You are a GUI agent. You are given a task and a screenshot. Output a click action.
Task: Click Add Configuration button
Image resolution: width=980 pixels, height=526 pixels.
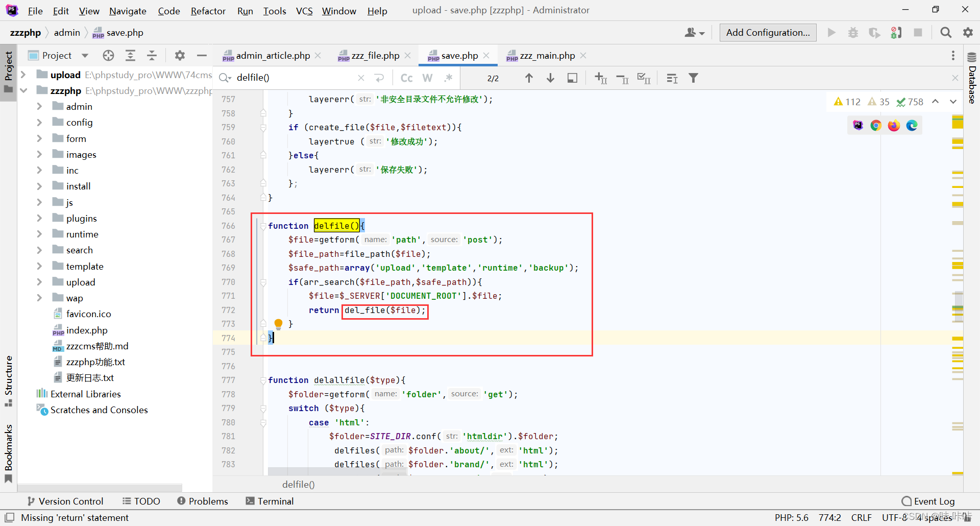pyautogui.click(x=768, y=32)
